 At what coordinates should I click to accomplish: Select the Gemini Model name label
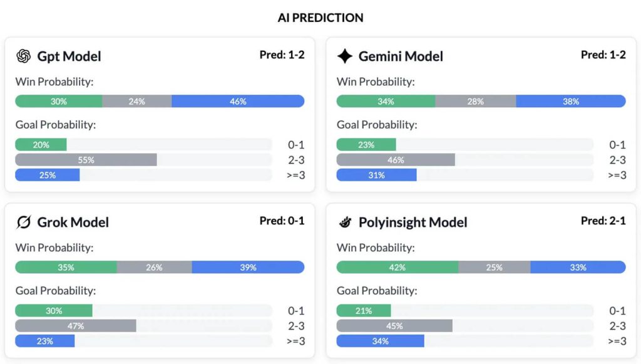pyautogui.click(x=401, y=56)
